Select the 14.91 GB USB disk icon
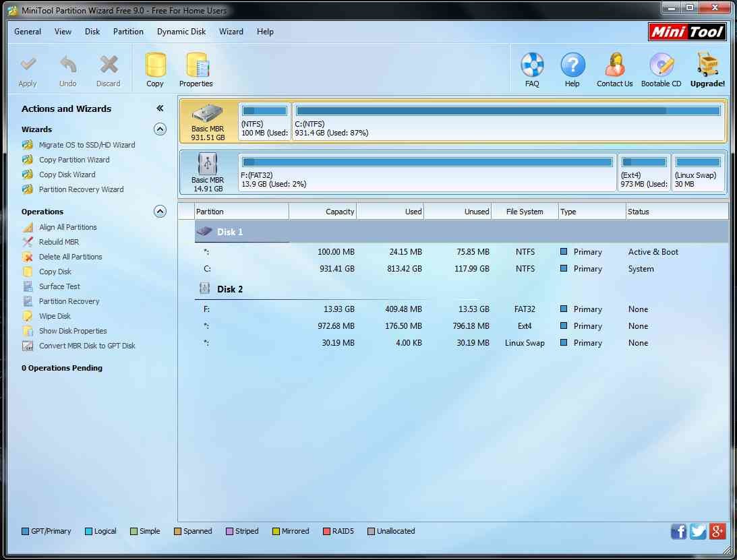The height and width of the screenshot is (560, 737). pyautogui.click(x=207, y=164)
